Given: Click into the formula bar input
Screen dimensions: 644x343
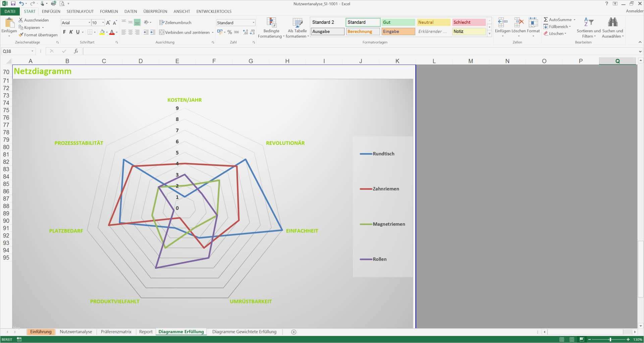Looking at the screenshot, I should pyautogui.click(x=360, y=51).
